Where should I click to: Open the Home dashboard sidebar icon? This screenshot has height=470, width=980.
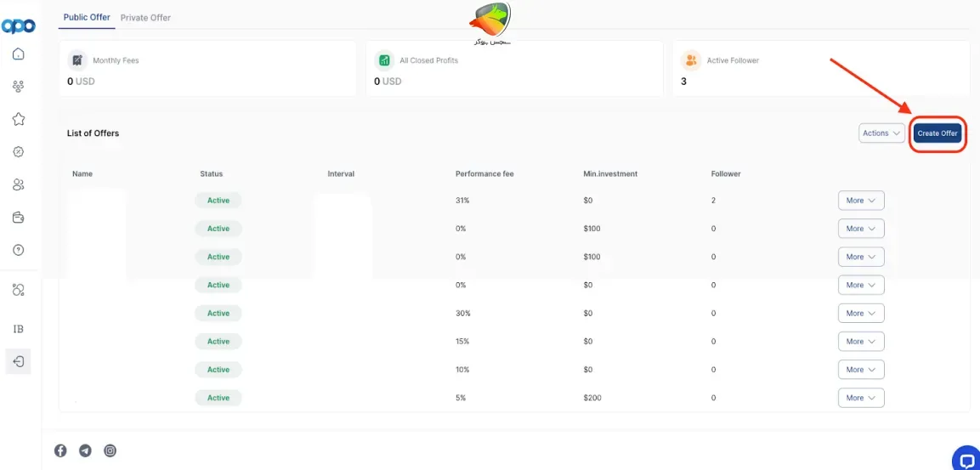pos(18,54)
